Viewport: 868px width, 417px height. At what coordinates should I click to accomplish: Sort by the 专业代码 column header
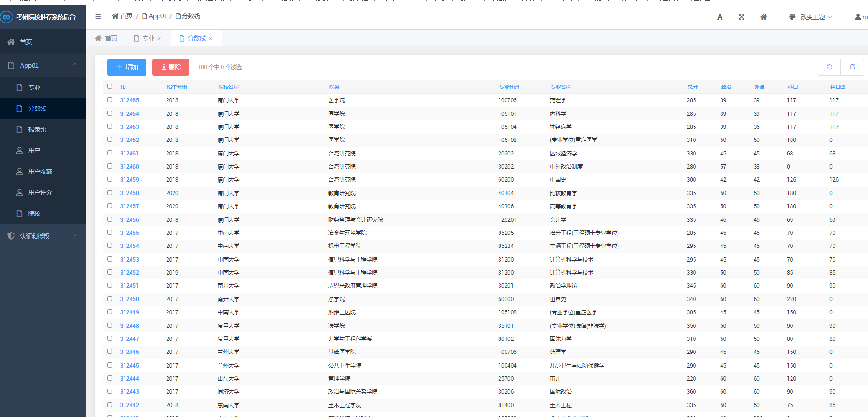pos(509,87)
